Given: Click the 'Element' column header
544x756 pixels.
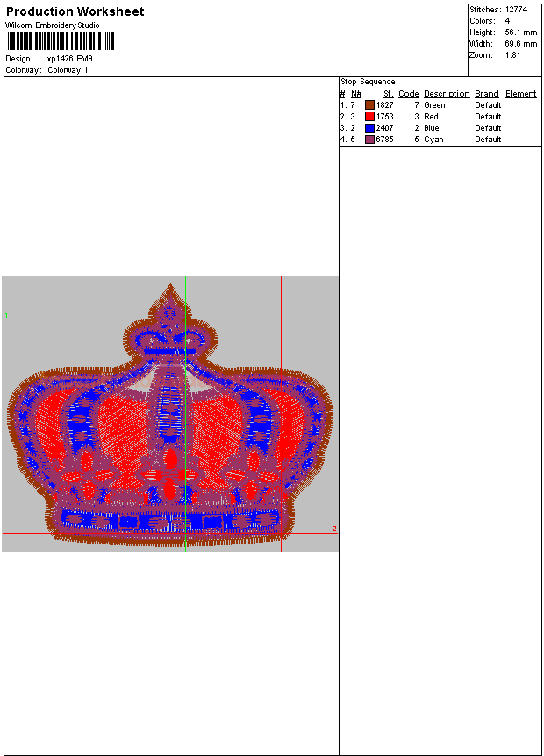Looking at the screenshot, I should point(521,94).
